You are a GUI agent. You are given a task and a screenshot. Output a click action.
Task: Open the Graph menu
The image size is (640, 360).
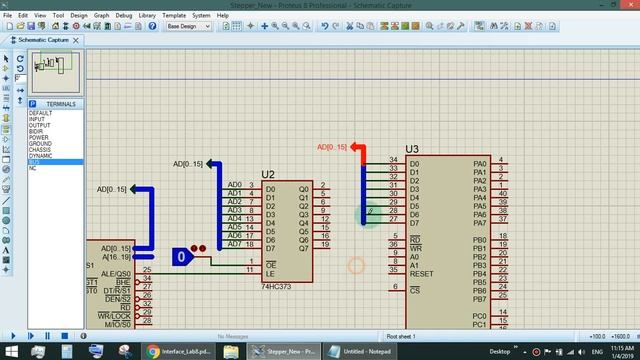101,15
